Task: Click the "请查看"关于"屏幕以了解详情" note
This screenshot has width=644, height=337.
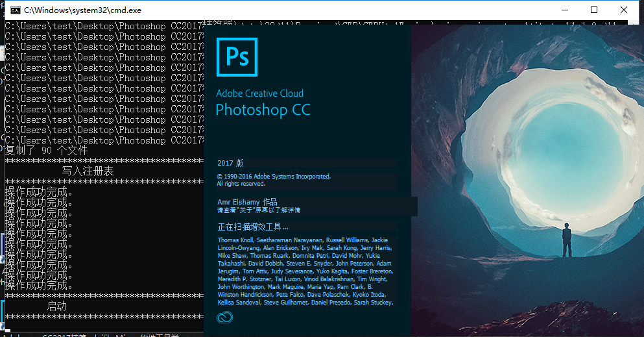Action: coord(259,210)
